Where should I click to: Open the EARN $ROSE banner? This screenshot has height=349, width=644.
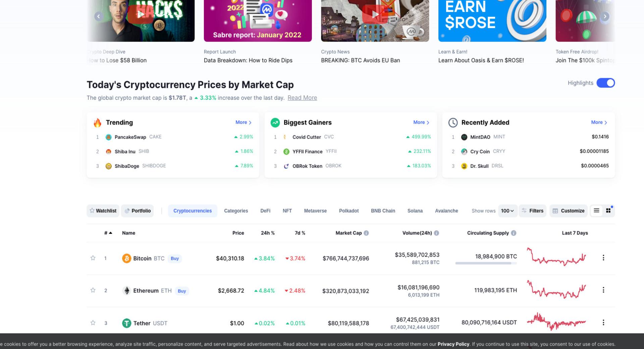(x=492, y=20)
